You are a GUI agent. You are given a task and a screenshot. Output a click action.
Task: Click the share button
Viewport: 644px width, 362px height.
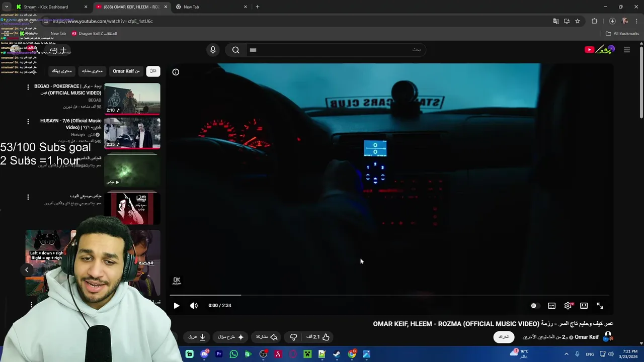click(x=267, y=337)
